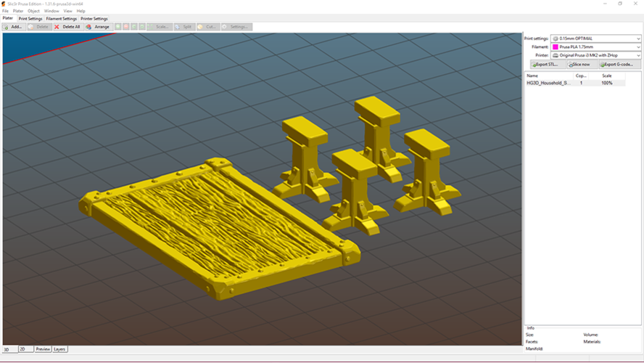The height and width of the screenshot is (363, 644).
Task: Open the Printer Original Prusa i3 dropdown
Action: pos(595,55)
